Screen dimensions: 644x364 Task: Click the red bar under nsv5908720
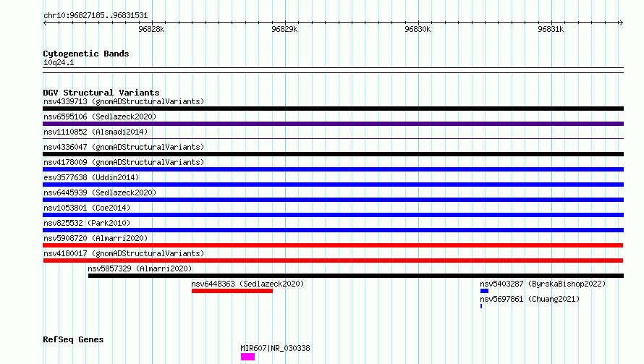click(333, 245)
